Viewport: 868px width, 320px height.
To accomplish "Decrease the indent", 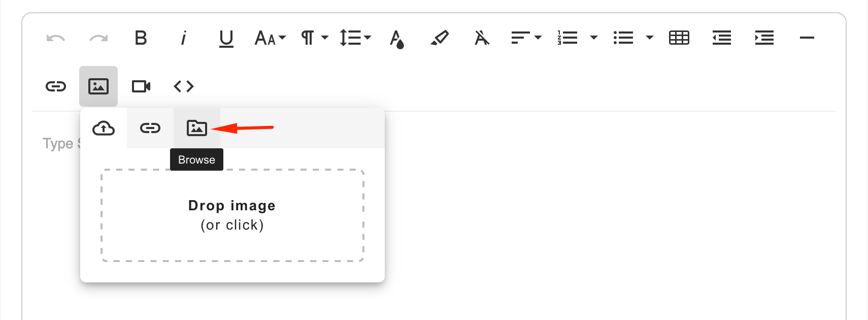I will [x=722, y=38].
